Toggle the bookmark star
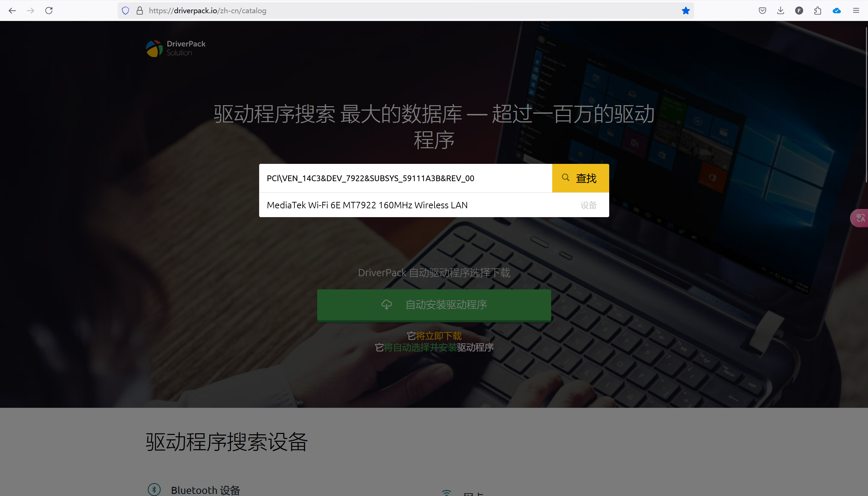Image resolution: width=868 pixels, height=496 pixels. pos(686,11)
